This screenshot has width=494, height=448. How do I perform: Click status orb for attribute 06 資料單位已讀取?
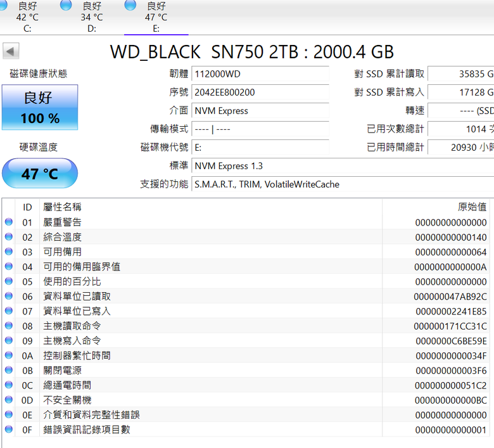point(9,296)
